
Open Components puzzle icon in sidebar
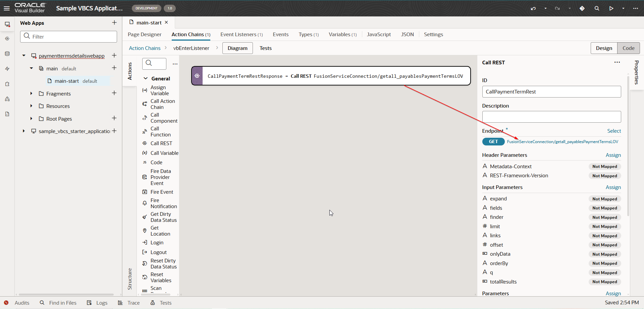click(x=7, y=84)
